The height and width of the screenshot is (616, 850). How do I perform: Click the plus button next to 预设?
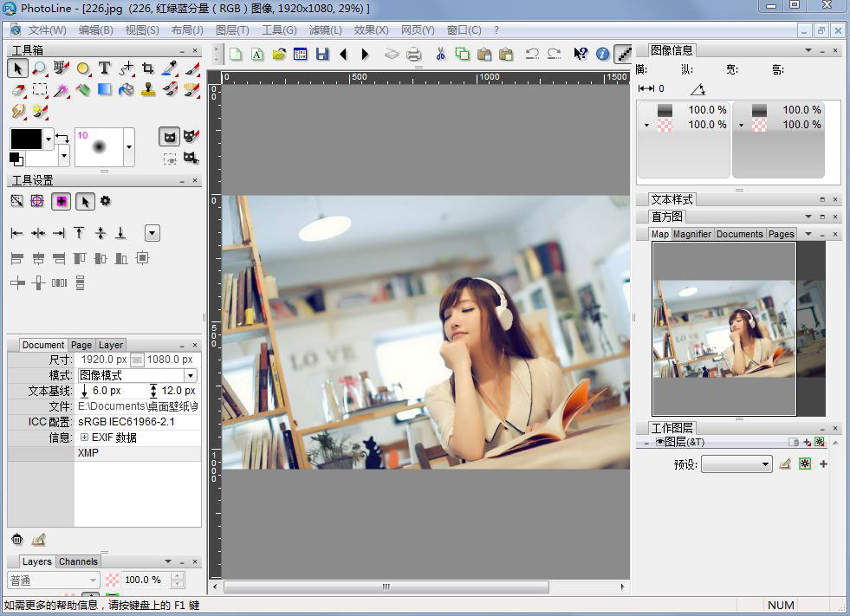823,464
